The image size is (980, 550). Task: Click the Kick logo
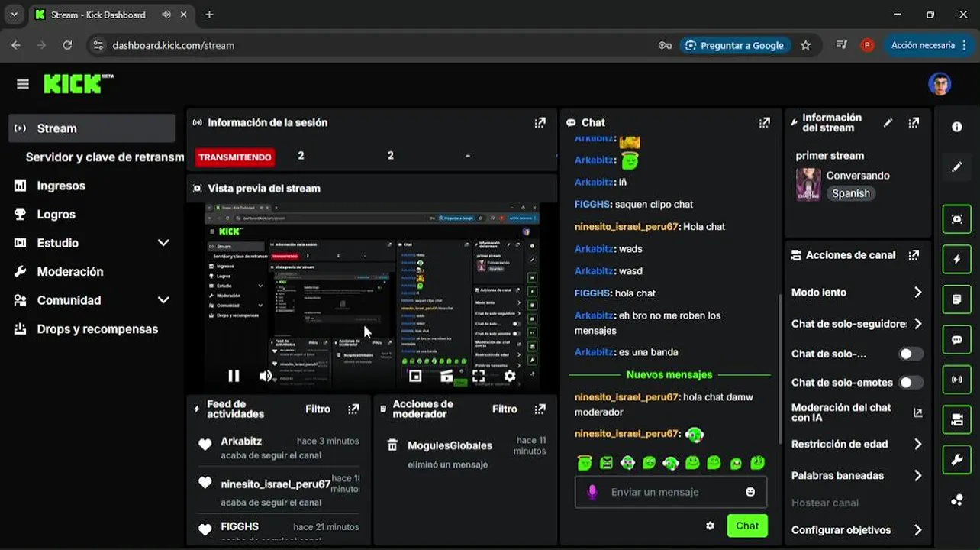click(x=78, y=83)
